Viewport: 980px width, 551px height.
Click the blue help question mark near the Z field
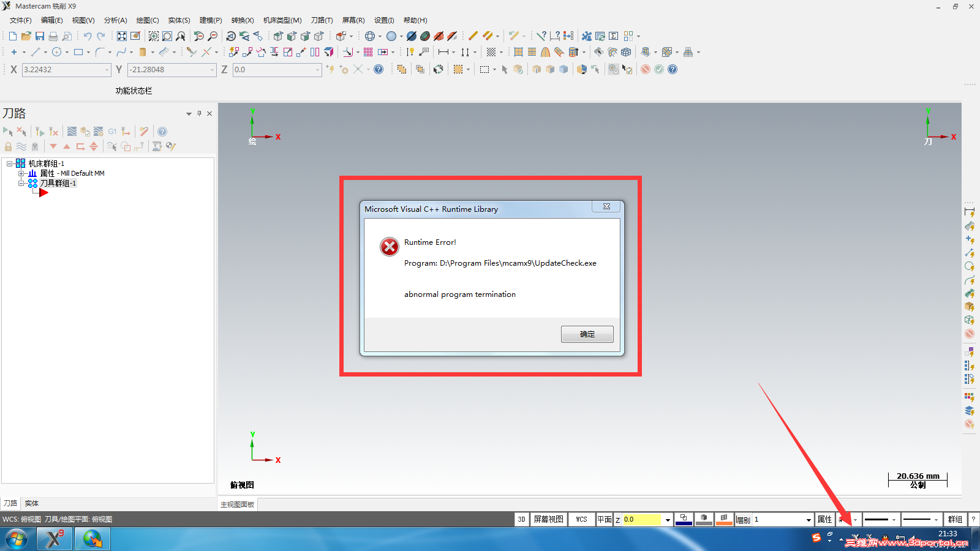point(379,69)
